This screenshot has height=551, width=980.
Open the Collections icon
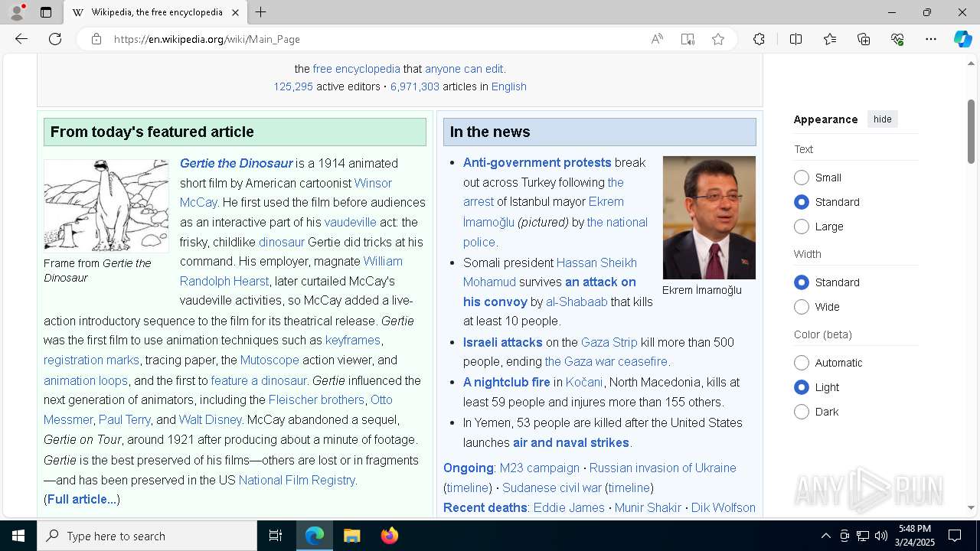[x=864, y=39]
